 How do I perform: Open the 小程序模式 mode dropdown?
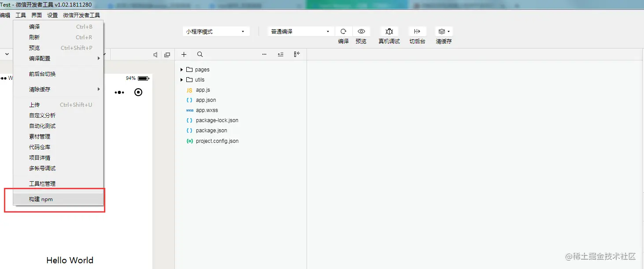[x=216, y=32]
